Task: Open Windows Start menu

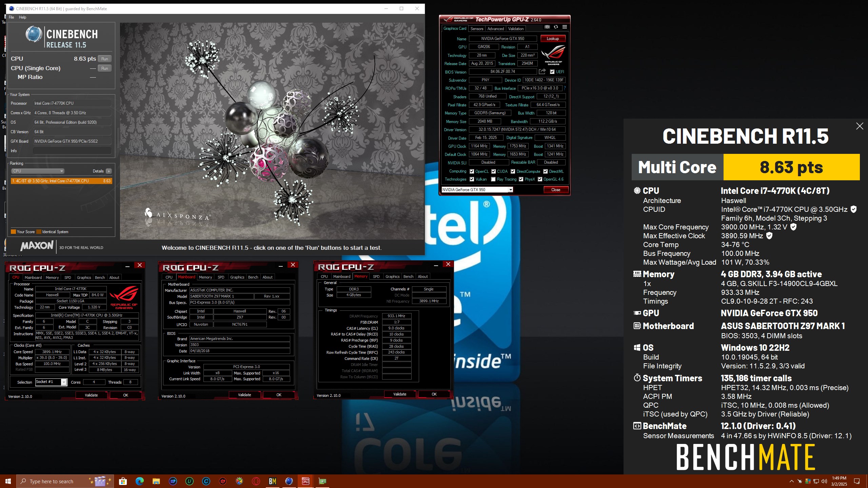Action: (x=8, y=481)
